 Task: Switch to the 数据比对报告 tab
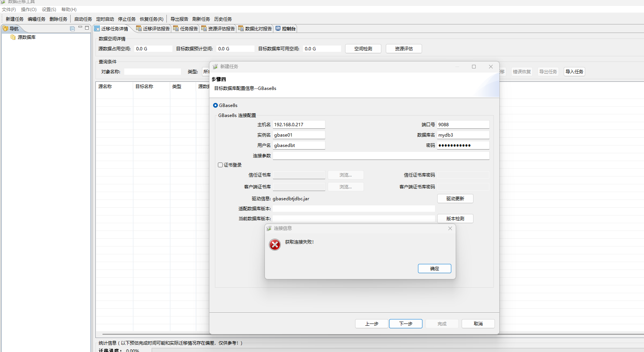click(x=255, y=29)
